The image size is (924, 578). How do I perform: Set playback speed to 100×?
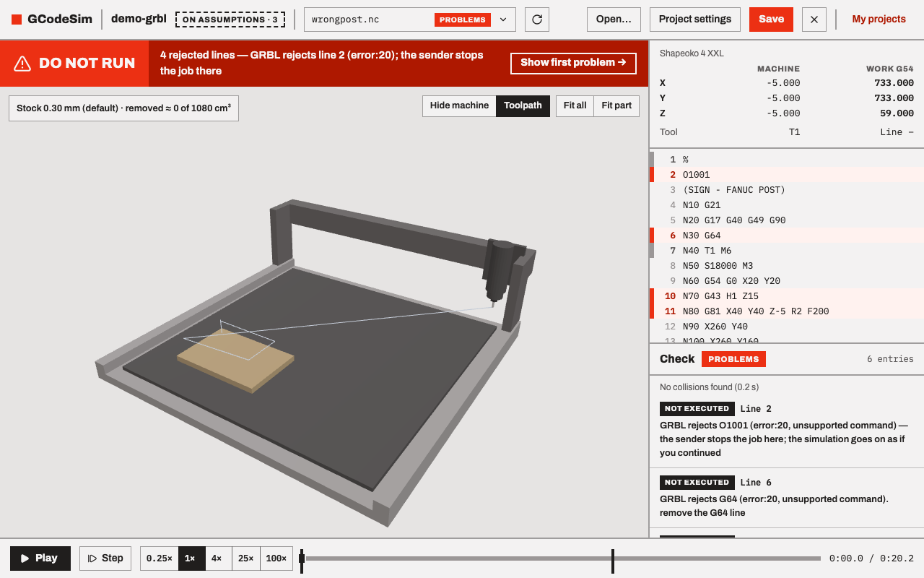point(276,558)
